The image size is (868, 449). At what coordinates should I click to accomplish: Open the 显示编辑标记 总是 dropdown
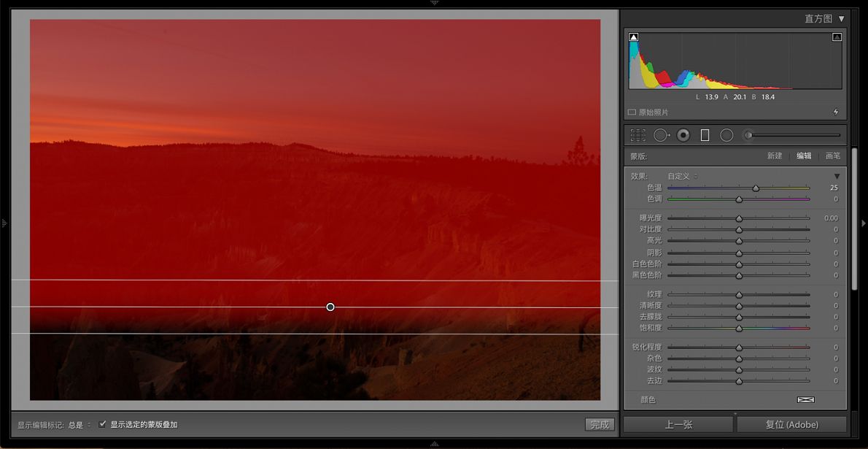pyautogui.click(x=80, y=425)
